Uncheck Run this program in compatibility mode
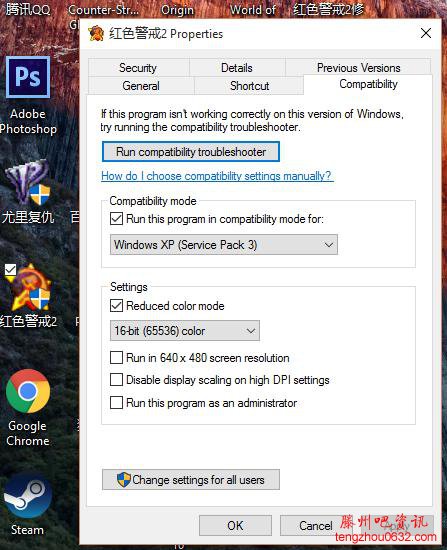 [x=116, y=219]
